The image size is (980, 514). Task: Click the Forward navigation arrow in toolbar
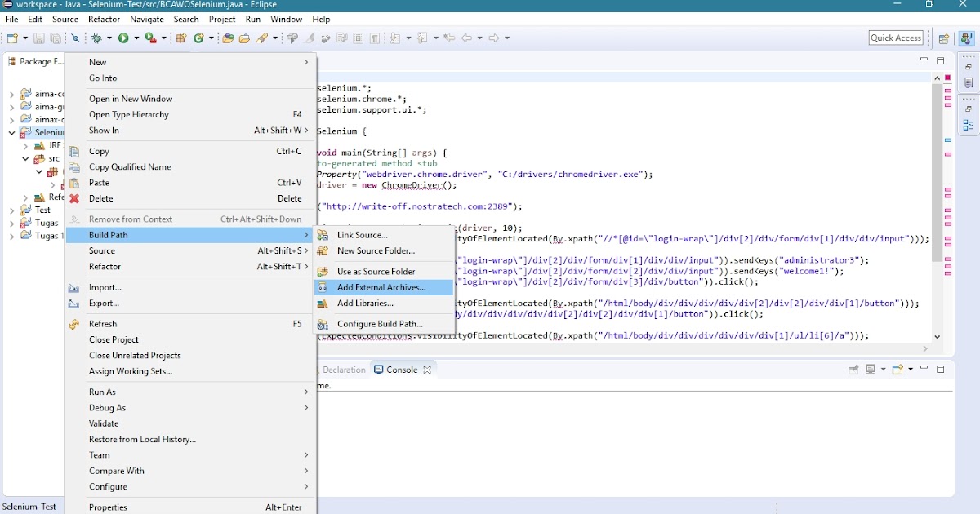coord(494,38)
